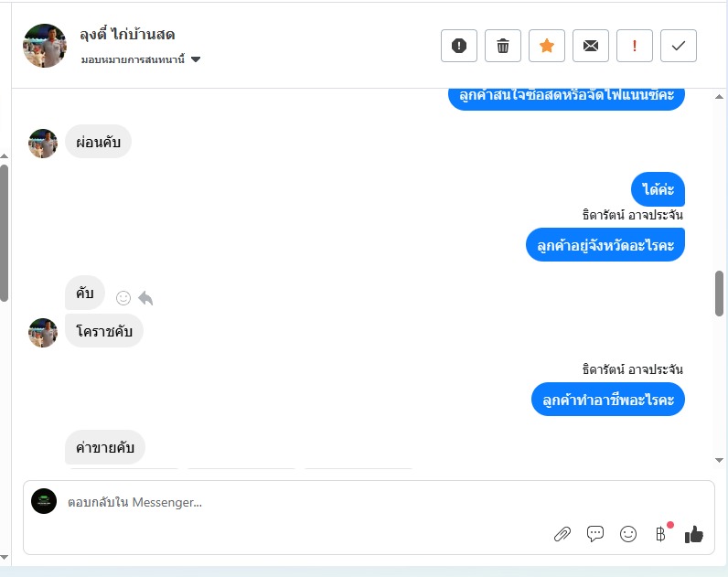Reply to the คับ message with arrow icon
The image size is (728, 577).
145,298
